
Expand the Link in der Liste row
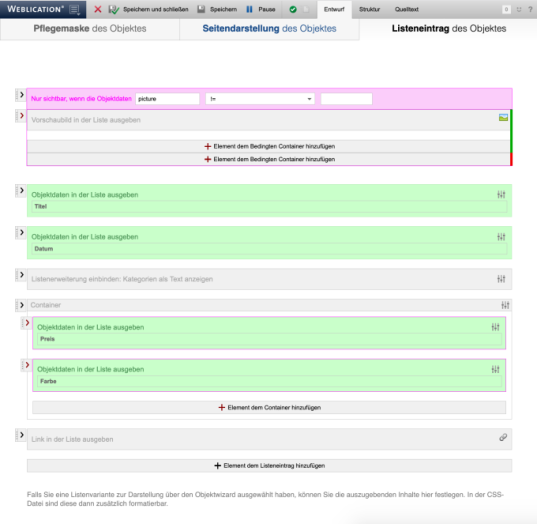21,435
